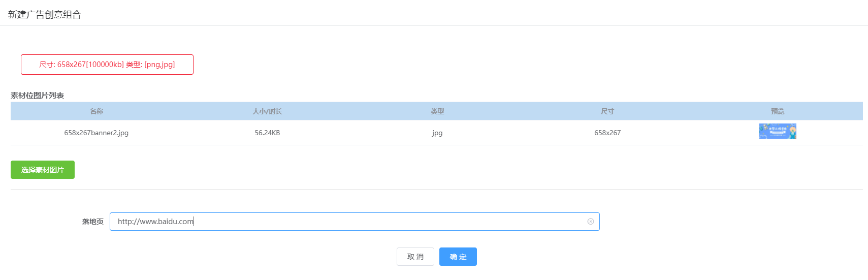
Task: Click the 大小/时长 column header
Action: 267,111
